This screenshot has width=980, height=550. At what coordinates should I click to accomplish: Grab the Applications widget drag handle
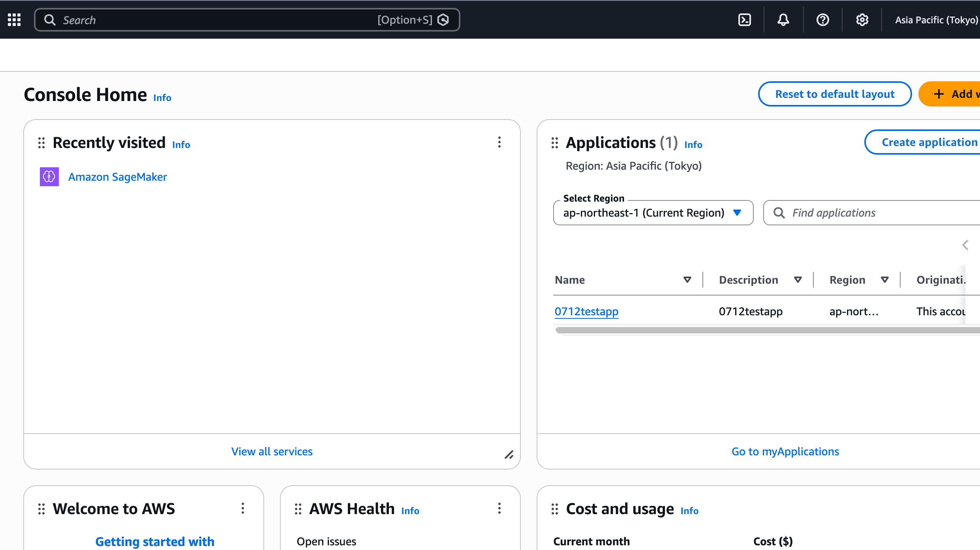pos(555,143)
